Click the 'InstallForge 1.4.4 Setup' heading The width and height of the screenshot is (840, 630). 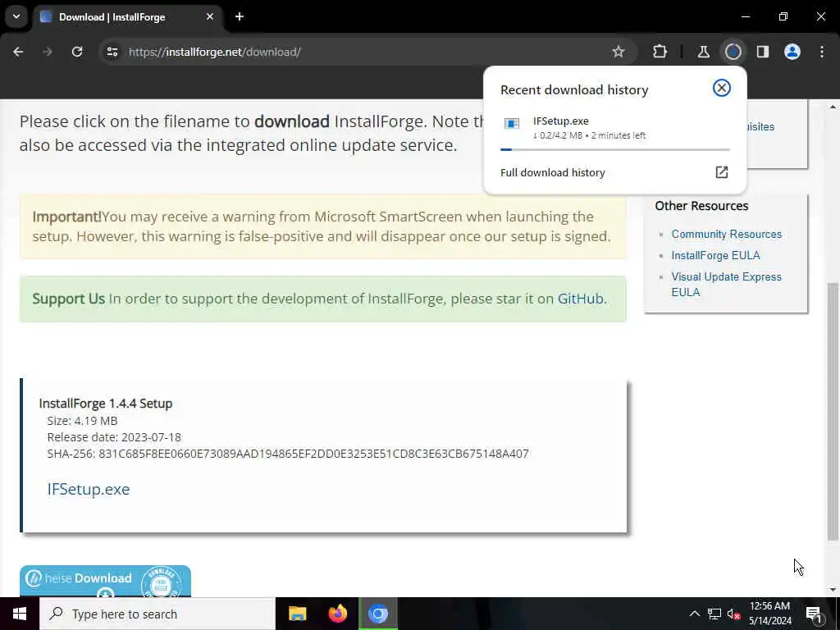[x=106, y=404]
